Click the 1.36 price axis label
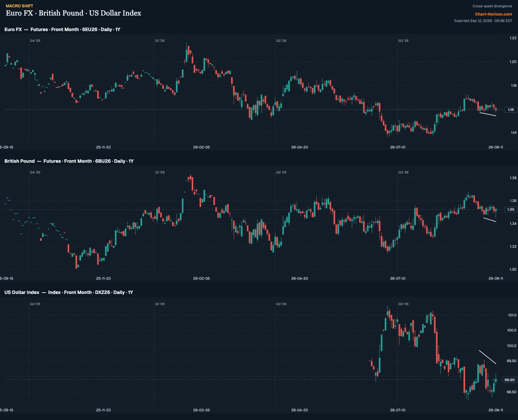 (x=513, y=201)
